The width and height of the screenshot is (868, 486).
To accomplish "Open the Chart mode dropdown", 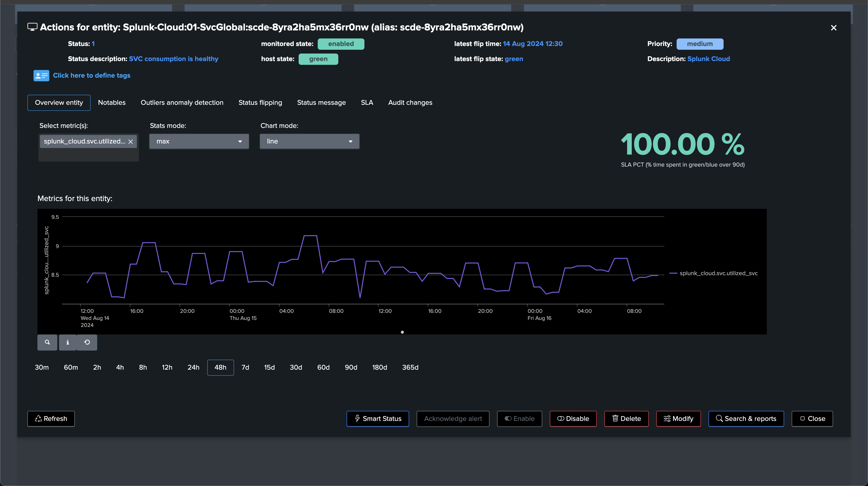I will point(309,141).
